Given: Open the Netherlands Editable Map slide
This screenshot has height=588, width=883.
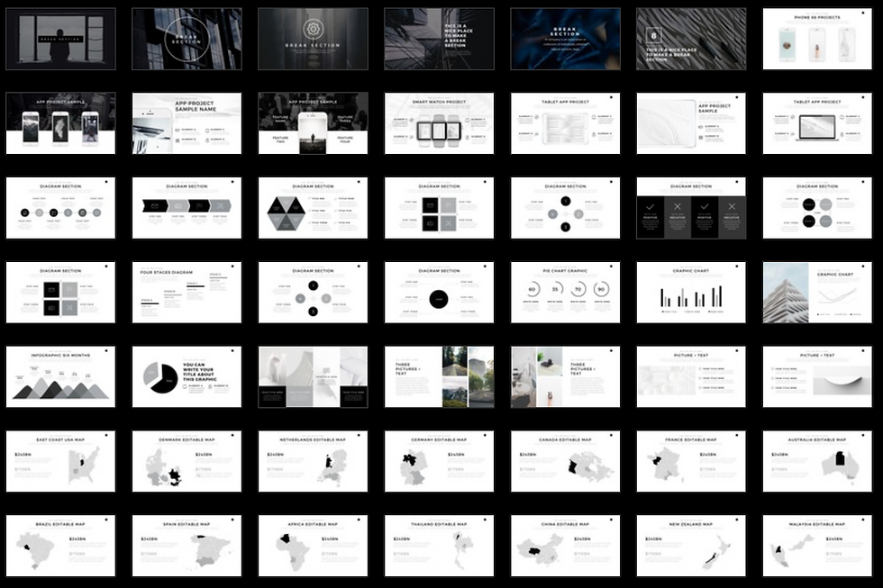Looking at the screenshot, I should click(x=314, y=461).
